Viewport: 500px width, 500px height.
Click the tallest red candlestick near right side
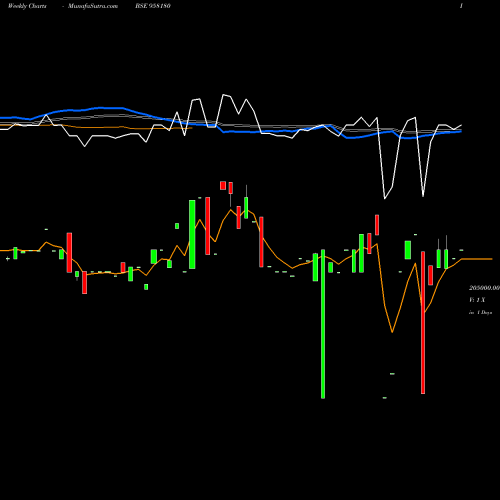click(423, 322)
